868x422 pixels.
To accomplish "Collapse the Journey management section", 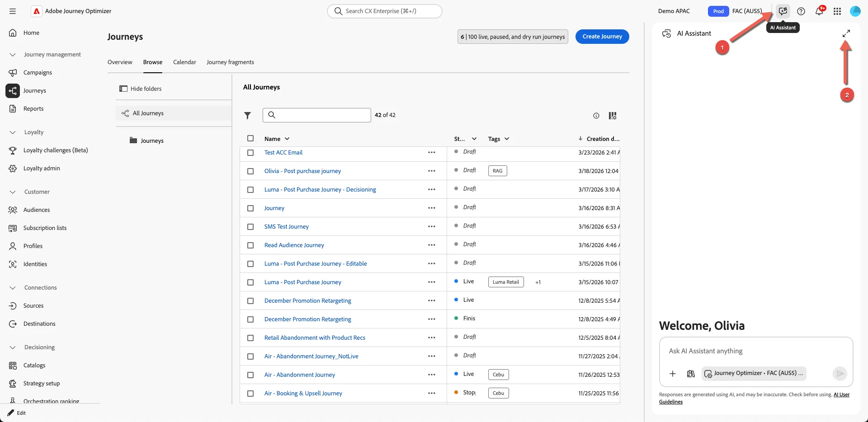I will (x=13, y=55).
